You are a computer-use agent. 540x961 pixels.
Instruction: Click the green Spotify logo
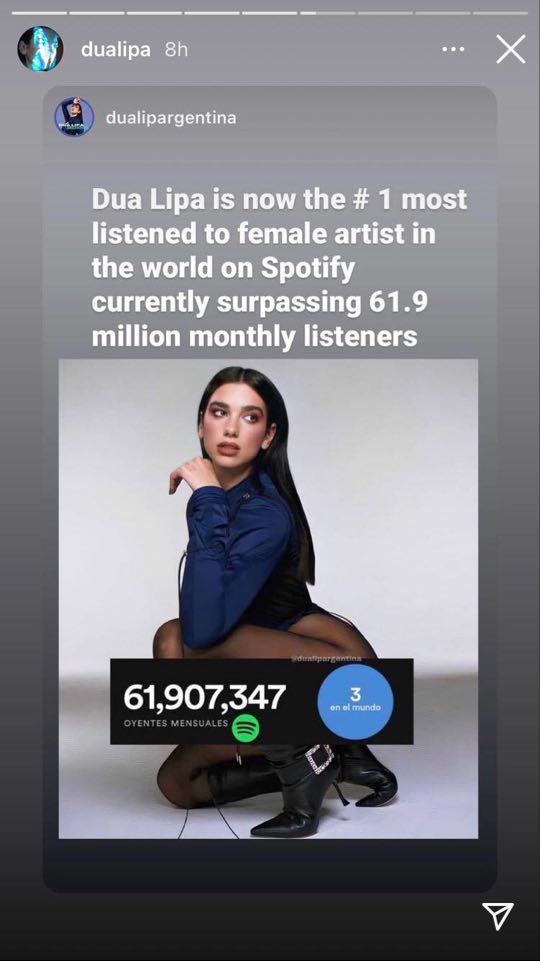pyautogui.click(x=245, y=727)
